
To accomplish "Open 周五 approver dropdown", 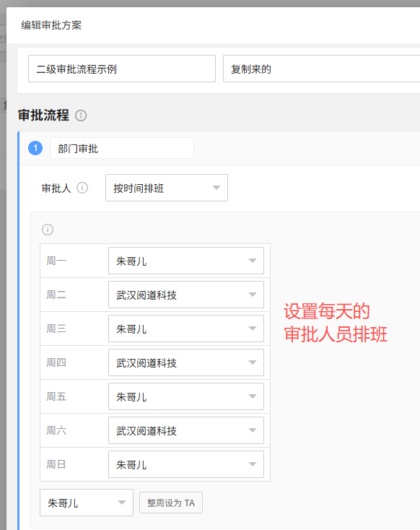I will pyautogui.click(x=186, y=396).
